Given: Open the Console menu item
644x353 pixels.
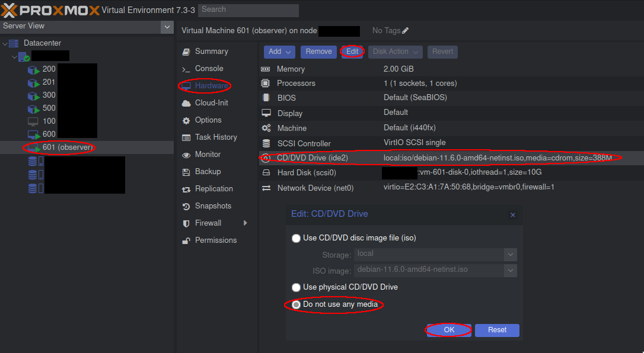Looking at the screenshot, I should click(209, 69).
